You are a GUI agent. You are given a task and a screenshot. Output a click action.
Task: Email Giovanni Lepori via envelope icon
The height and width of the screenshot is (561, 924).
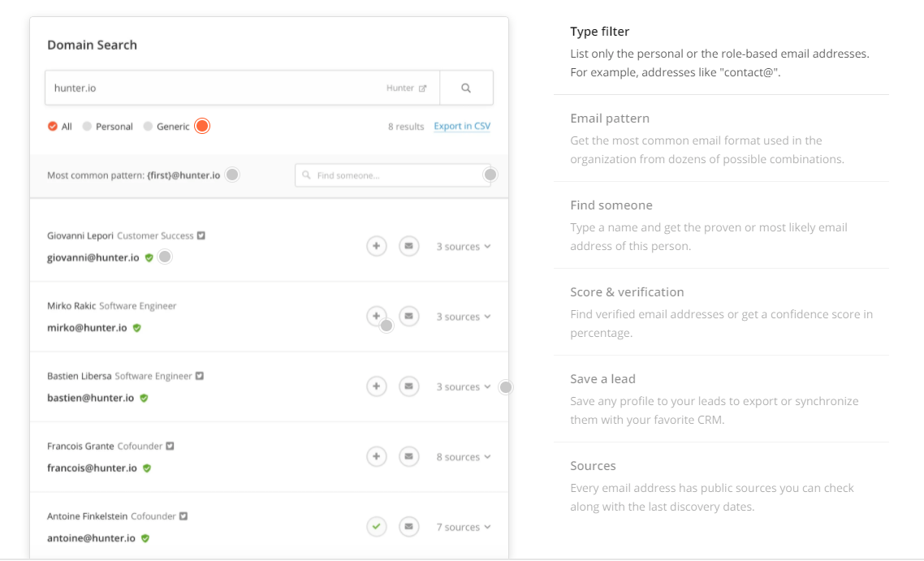point(408,246)
